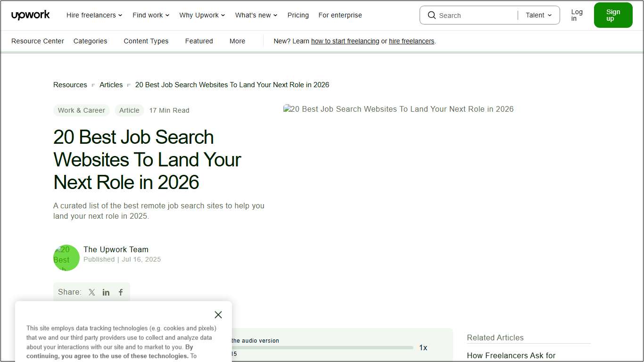This screenshot has height=362, width=644.
Task: Click inside the Search input field
Action: tap(467, 15)
